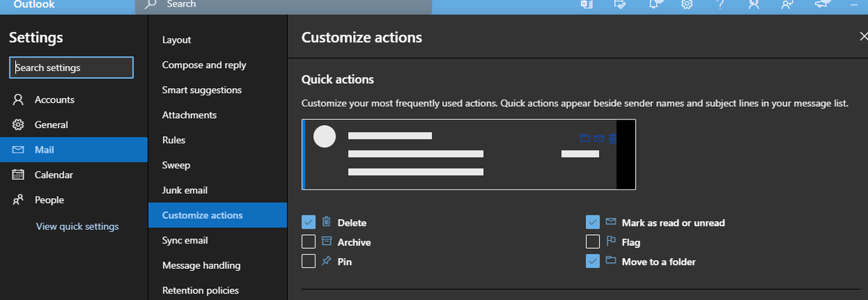Select the Mail settings category
868x300 pixels.
[x=74, y=150]
